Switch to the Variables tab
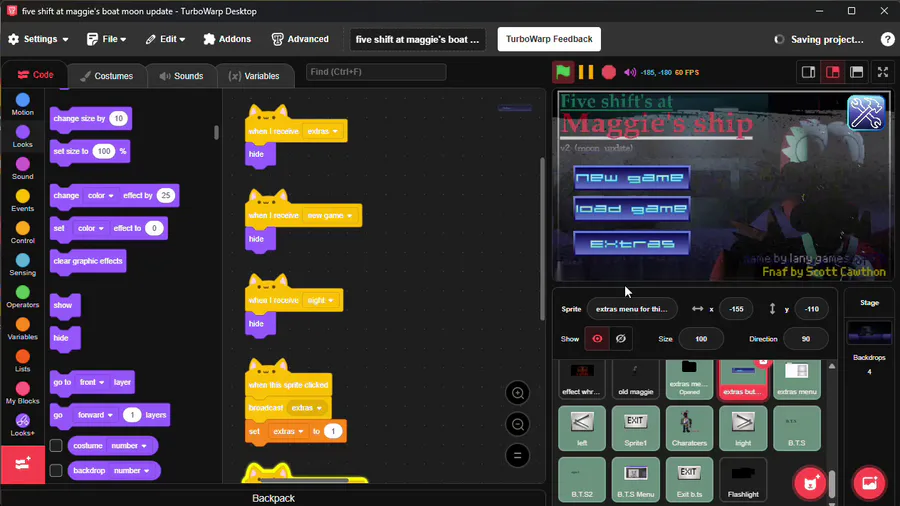The width and height of the screenshot is (900, 506). [x=254, y=76]
